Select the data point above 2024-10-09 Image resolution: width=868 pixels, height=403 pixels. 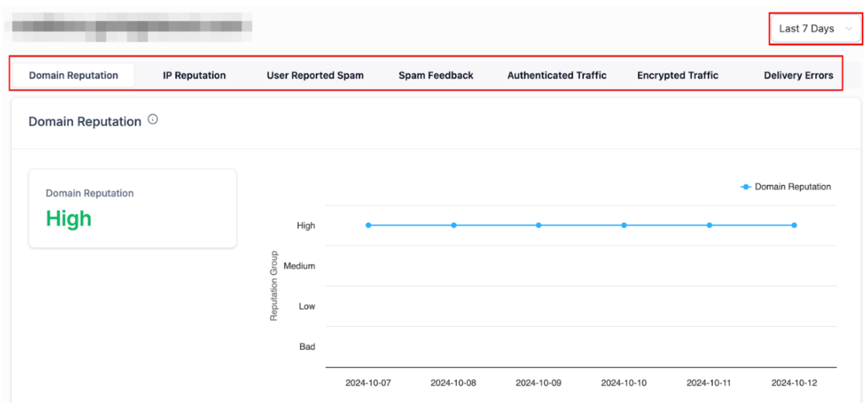point(539,225)
